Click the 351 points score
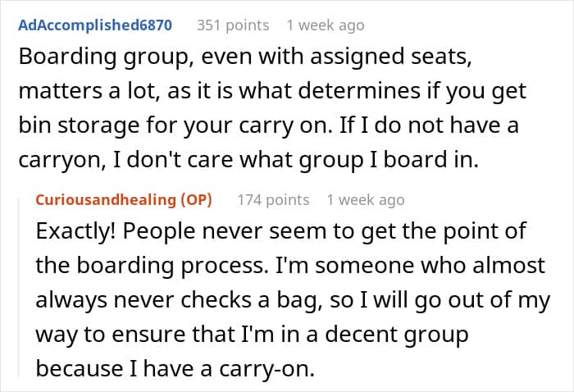 233,25
